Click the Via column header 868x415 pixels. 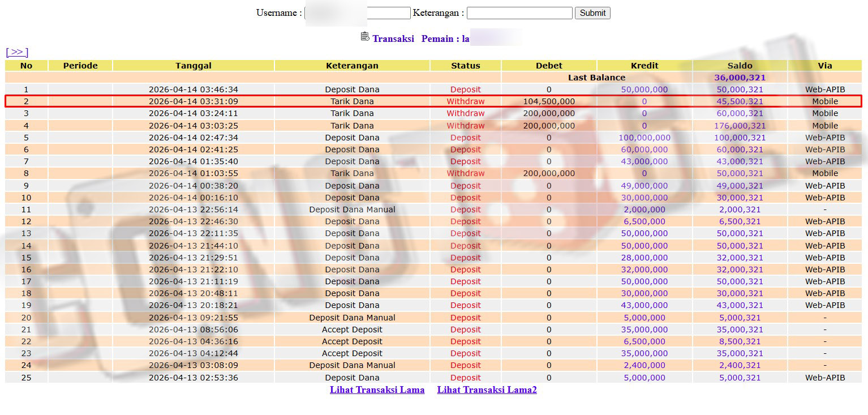824,66
